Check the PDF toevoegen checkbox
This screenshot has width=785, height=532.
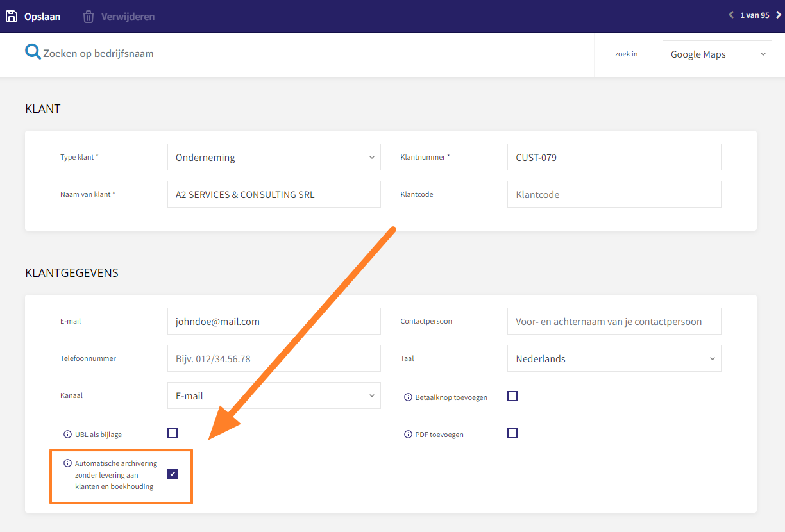click(512, 433)
